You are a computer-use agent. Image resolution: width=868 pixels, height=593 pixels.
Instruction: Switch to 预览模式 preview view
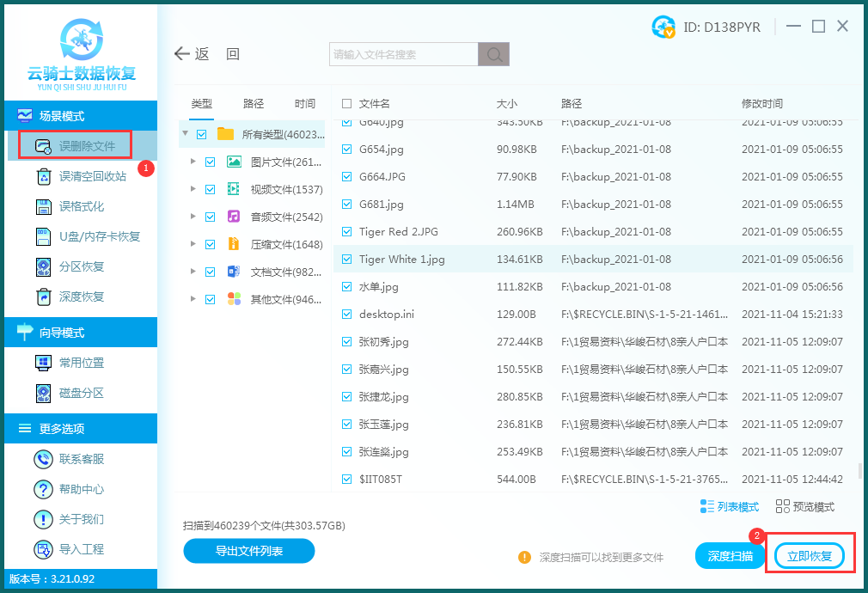point(805,506)
